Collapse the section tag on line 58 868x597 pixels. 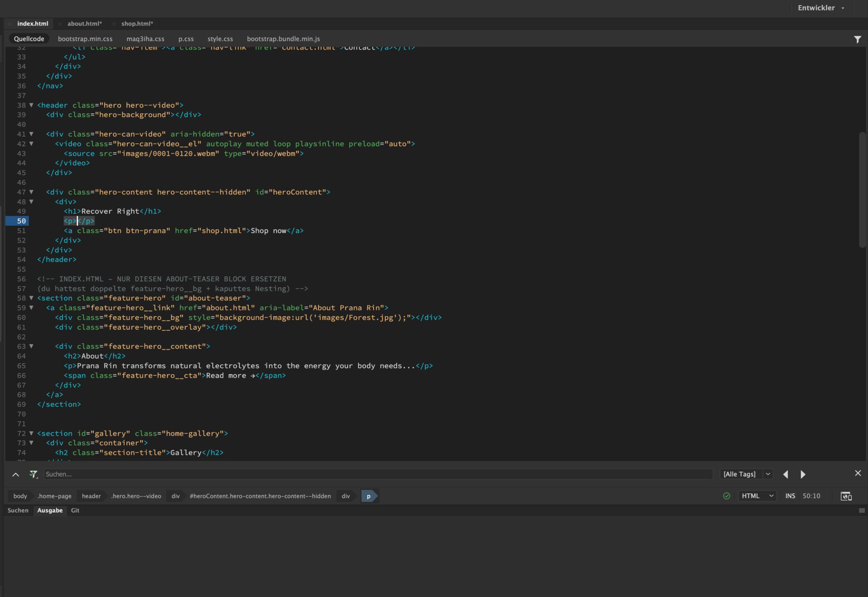pyautogui.click(x=31, y=298)
